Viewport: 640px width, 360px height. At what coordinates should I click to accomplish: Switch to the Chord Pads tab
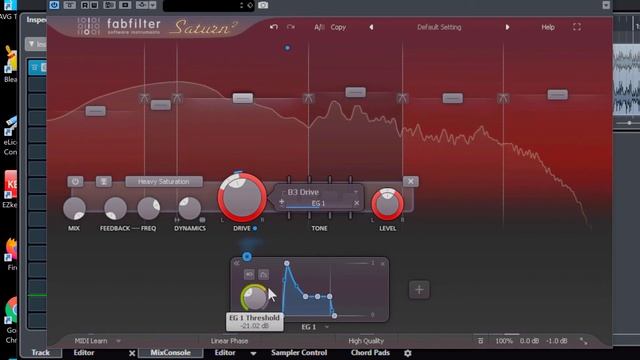pyautogui.click(x=370, y=353)
